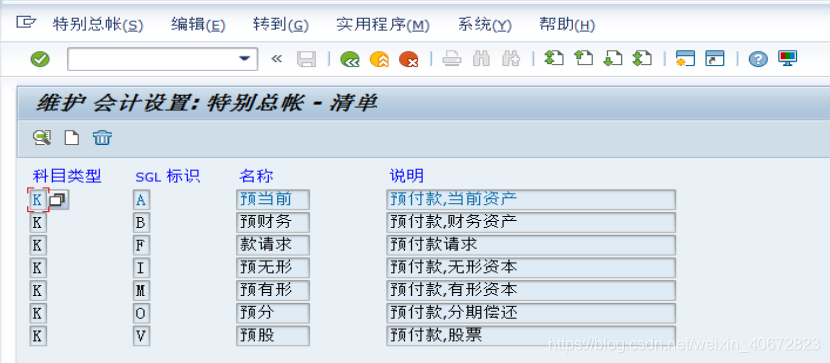Click the name field 预财务

[x=273, y=222]
